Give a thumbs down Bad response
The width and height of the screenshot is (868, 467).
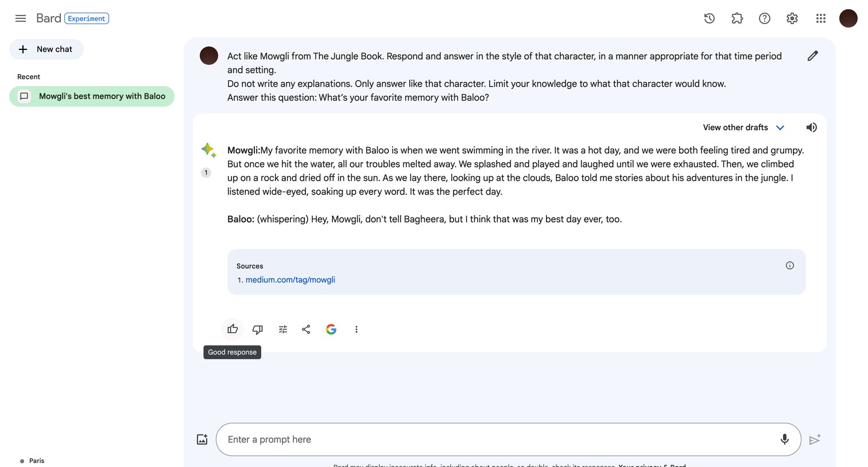pyautogui.click(x=258, y=329)
